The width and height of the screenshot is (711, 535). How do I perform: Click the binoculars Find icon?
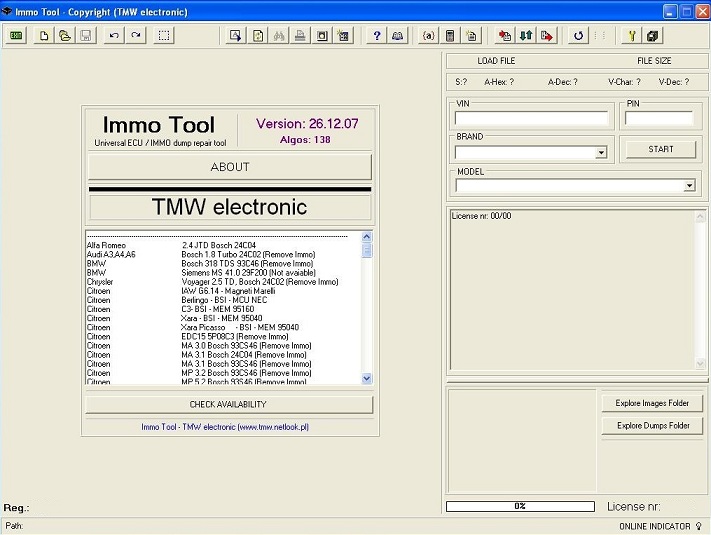(x=279, y=36)
